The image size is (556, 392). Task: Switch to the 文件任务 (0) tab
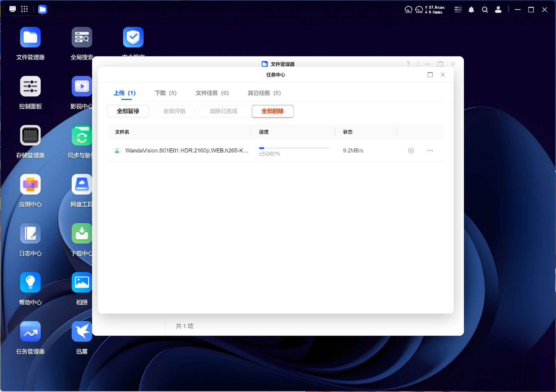click(212, 93)
